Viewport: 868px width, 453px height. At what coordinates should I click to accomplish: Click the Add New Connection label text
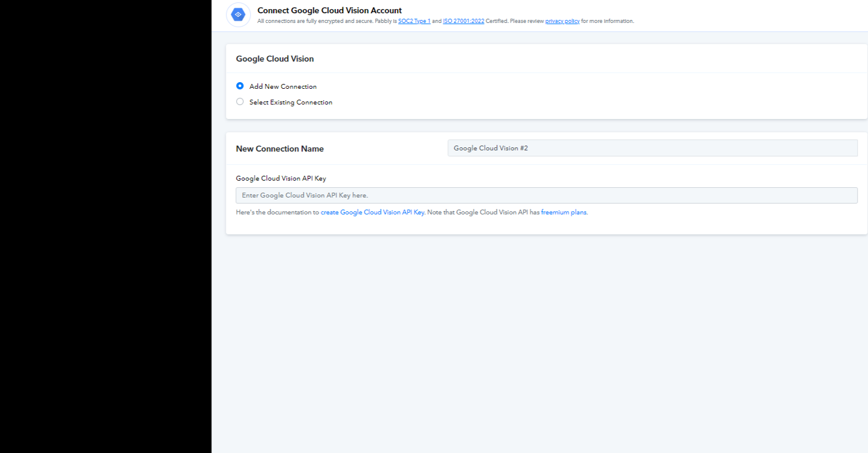pos(283,87)
